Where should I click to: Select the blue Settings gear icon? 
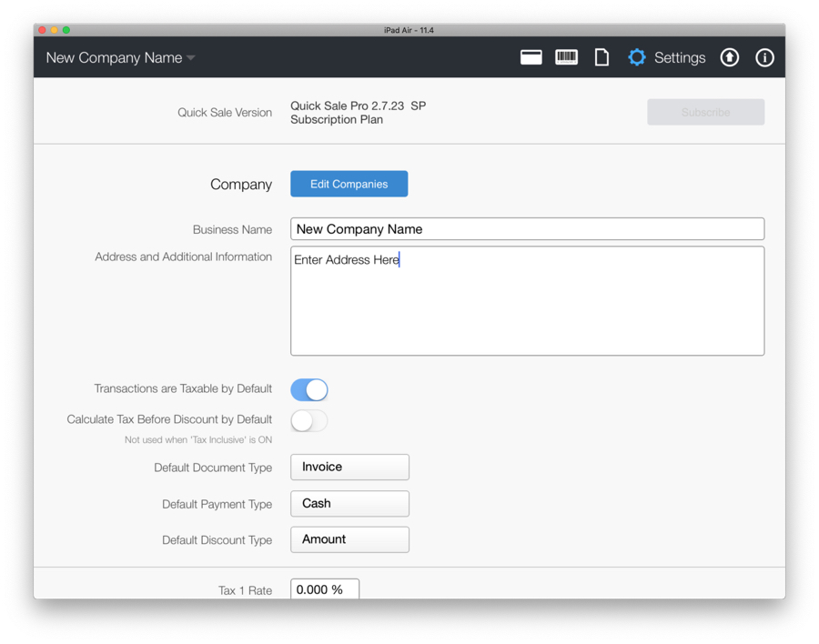[637, 57]
